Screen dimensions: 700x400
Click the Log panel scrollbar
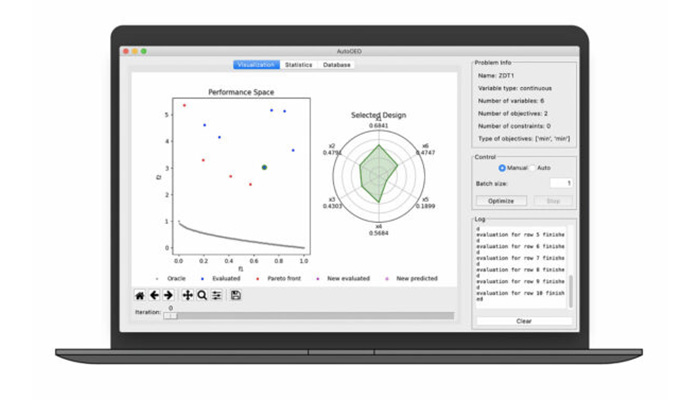click(571, 292)
